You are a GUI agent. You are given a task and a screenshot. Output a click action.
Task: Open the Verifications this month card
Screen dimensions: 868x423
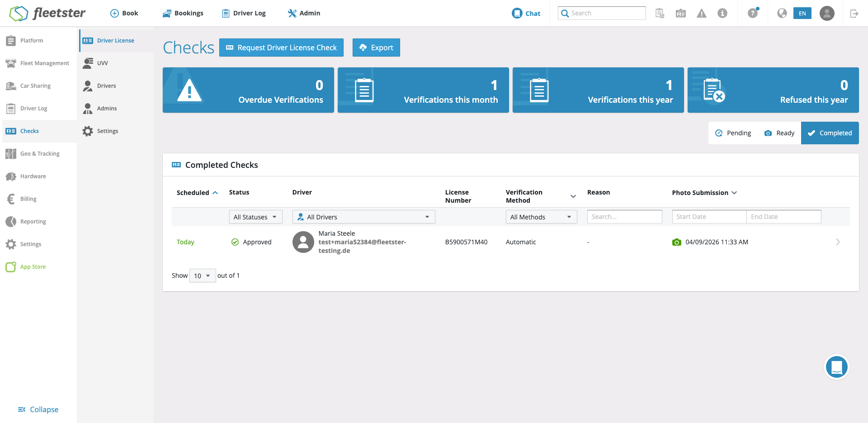click(423, 90)
